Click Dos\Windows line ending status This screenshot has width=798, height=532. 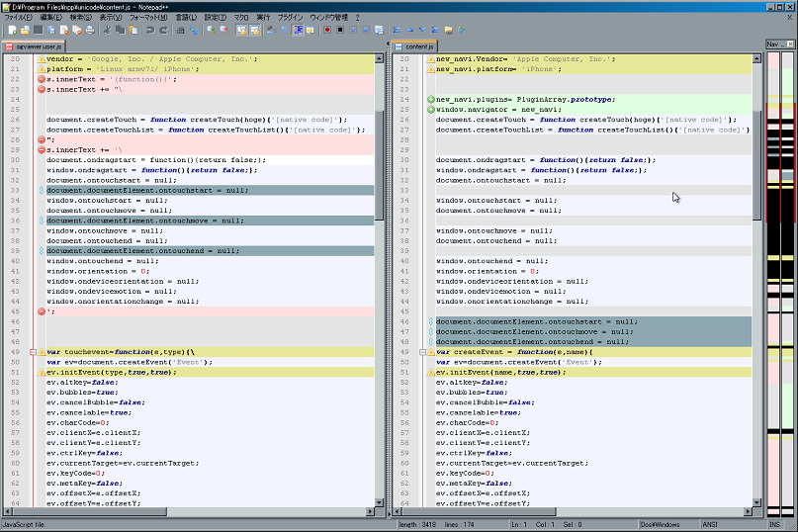(661, 524)
